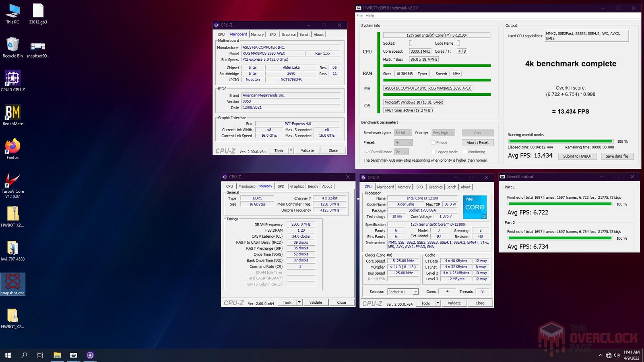
Task: Click the Save data file button
Action: point(617,156)
